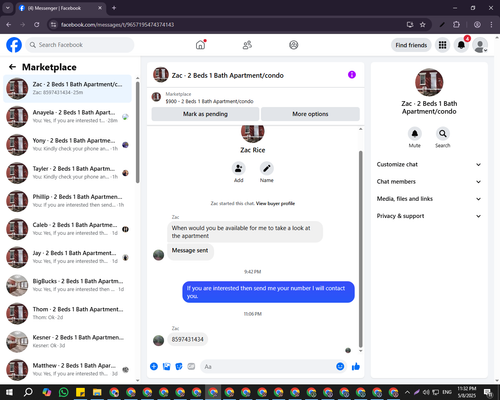Expand Chat members section
Screen dimensions: 500x400
(429, 182)
